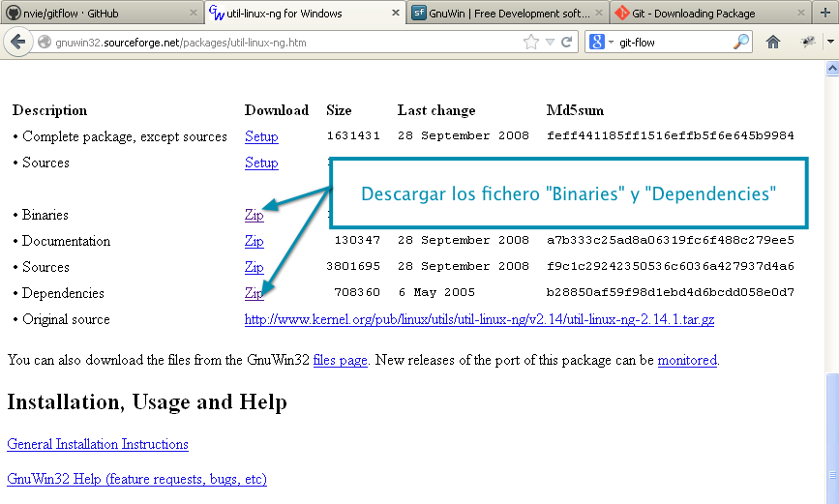Download the Documentation Zip file
The image size is (839, 504).
pyautogui.click(x=255, y=241)
